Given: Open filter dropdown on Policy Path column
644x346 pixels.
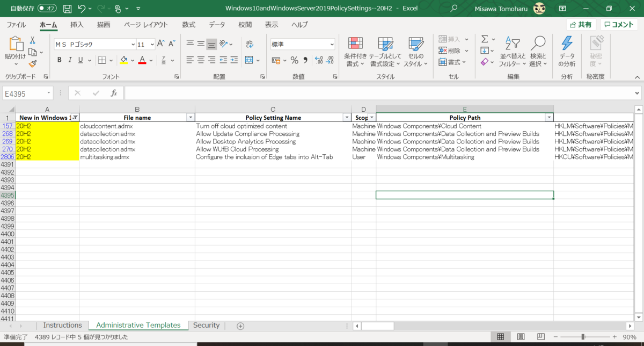Looking at the screenshot, I should point(549,118).
